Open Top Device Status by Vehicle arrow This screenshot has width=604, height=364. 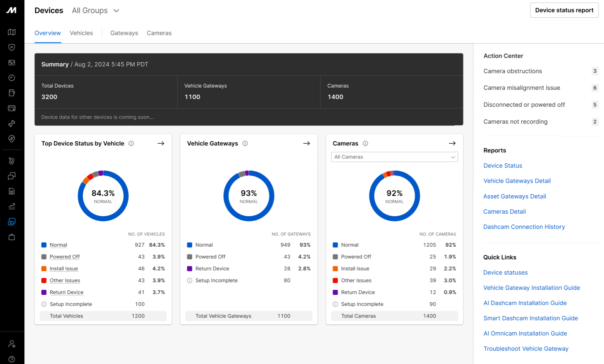pos(161,143)
